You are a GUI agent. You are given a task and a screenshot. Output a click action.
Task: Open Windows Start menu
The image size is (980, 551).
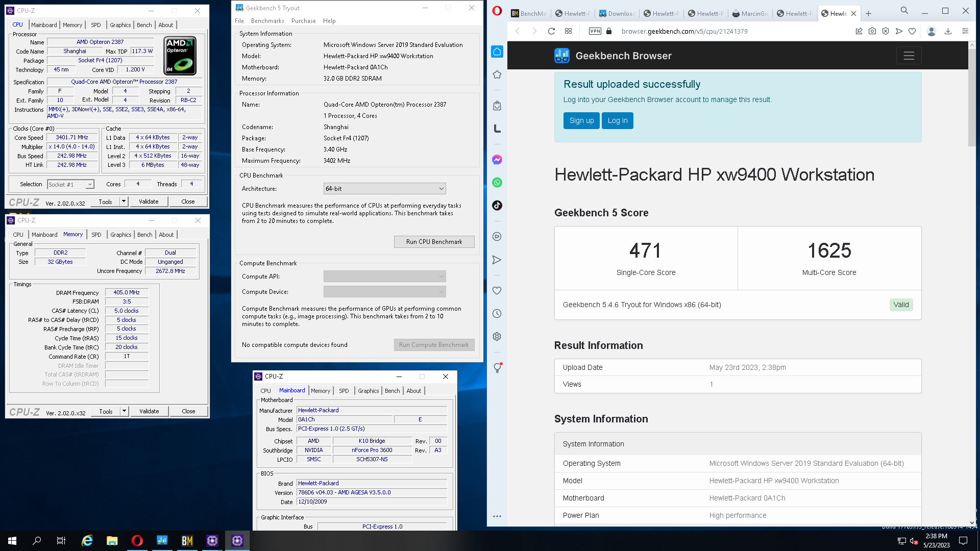[x=12, y=541]
